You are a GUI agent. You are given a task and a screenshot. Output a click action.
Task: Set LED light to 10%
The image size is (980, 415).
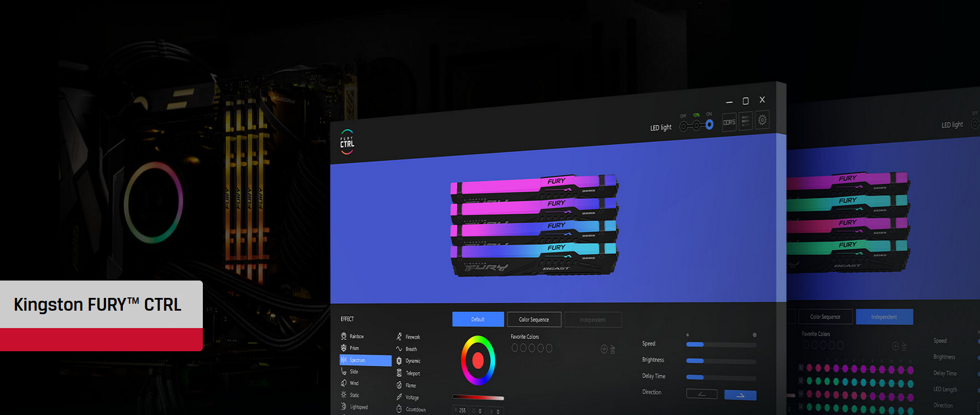[x=697, y=125]
